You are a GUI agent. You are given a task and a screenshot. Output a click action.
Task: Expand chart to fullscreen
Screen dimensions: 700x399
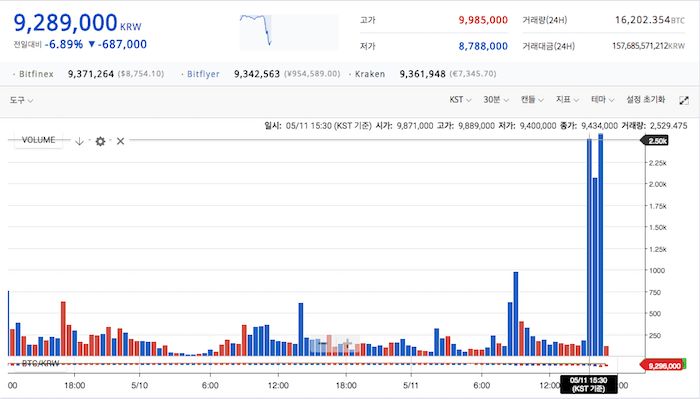[x=684, y=100]
